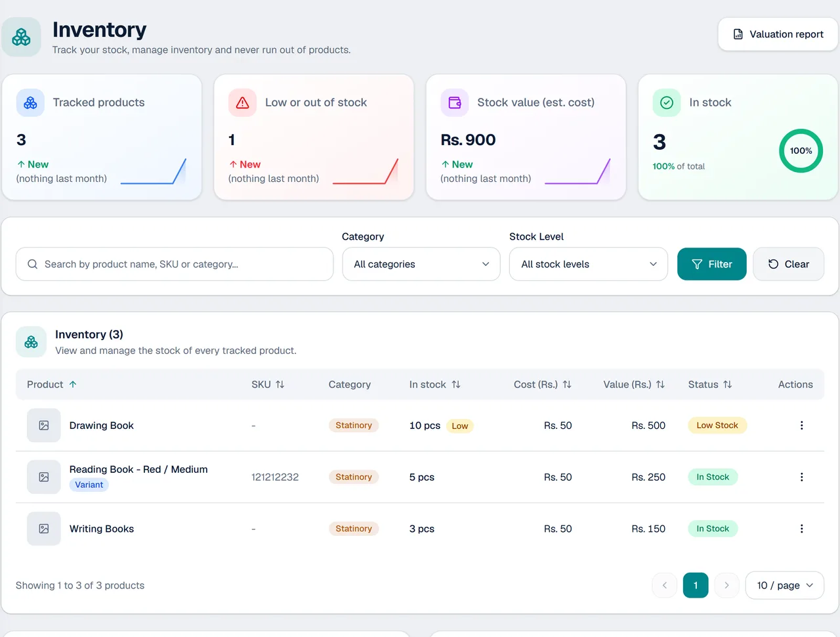Reset filters with the Clear button

tap(789, 264)
